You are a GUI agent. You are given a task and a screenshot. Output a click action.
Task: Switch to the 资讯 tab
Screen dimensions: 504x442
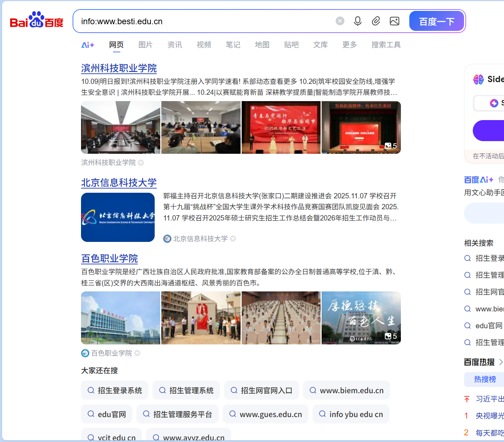pos(175,45)
